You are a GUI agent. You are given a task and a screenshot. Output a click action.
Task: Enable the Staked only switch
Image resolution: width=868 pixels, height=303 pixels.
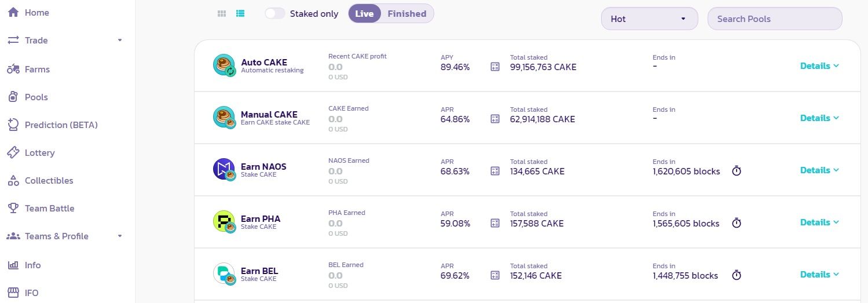click(x=275, y=13)
